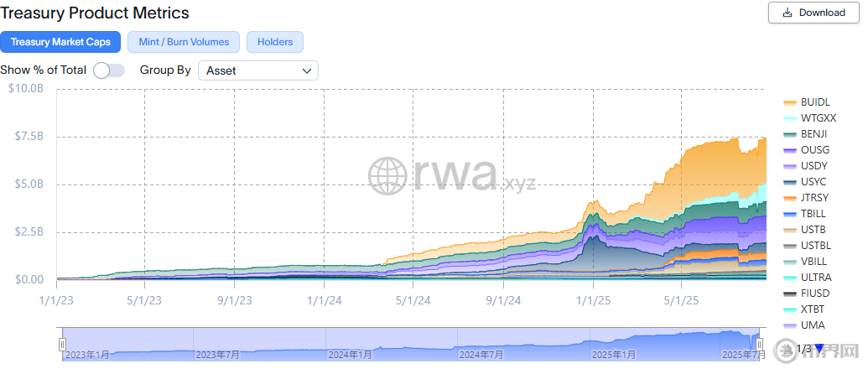Click the TBILL legend marker
Viewport: 868px width, 374px height.
pos(790,214)
